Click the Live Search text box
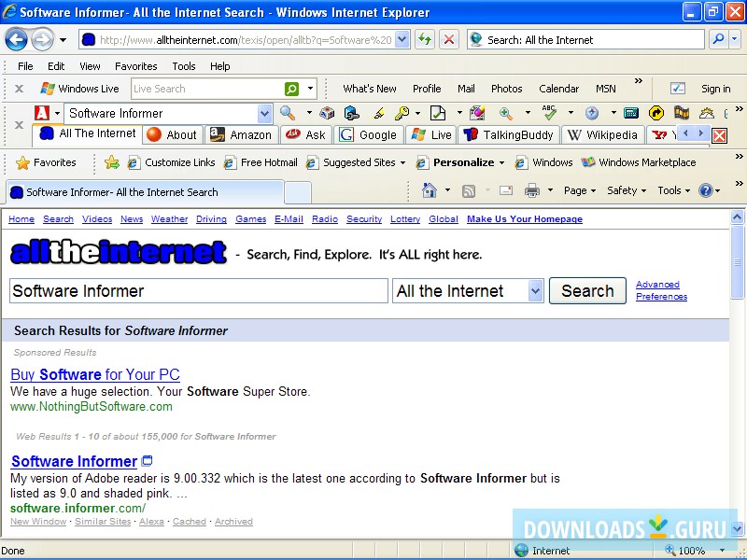 [207, 89]
